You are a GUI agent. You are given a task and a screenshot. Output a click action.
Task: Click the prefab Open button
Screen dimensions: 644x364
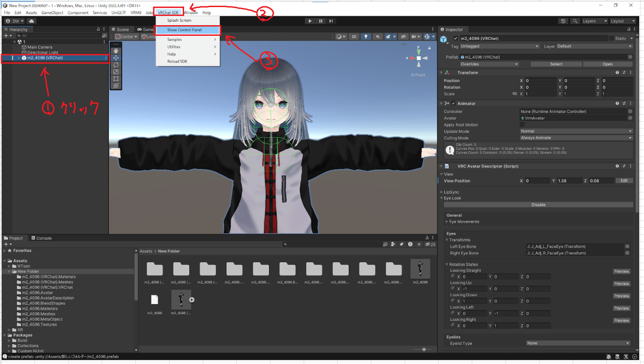608,64
